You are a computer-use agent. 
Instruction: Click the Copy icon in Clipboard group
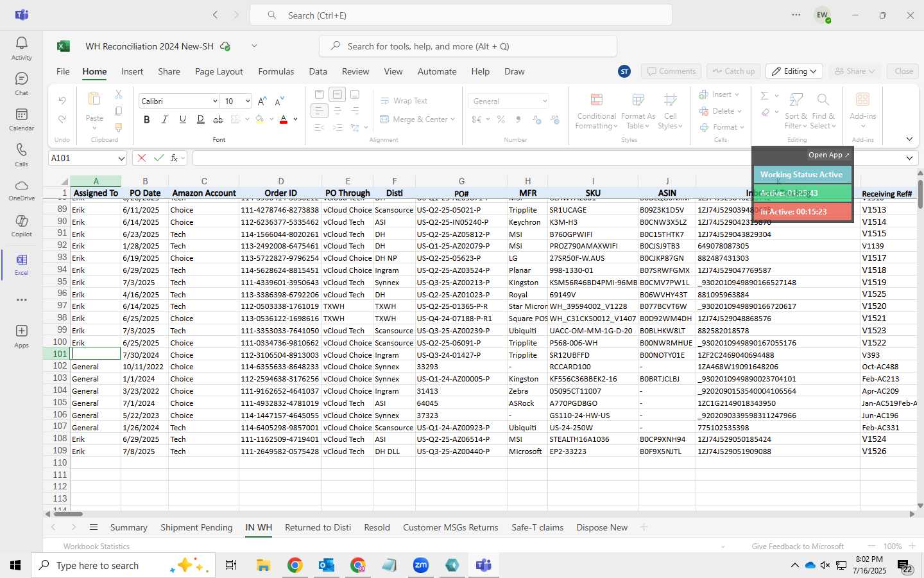(x=119, y=111)
